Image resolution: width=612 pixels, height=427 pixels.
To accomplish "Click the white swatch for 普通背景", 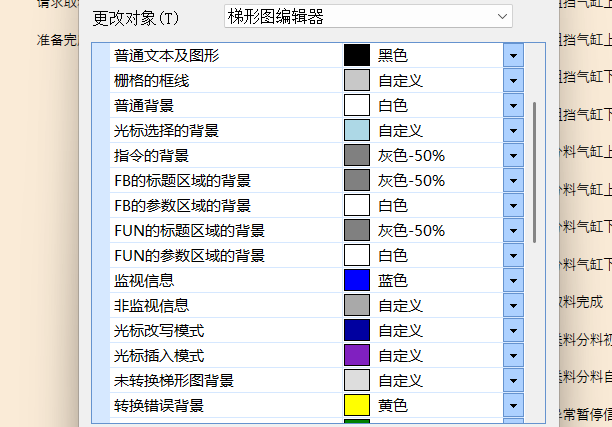I will click(x=357, y=106).
